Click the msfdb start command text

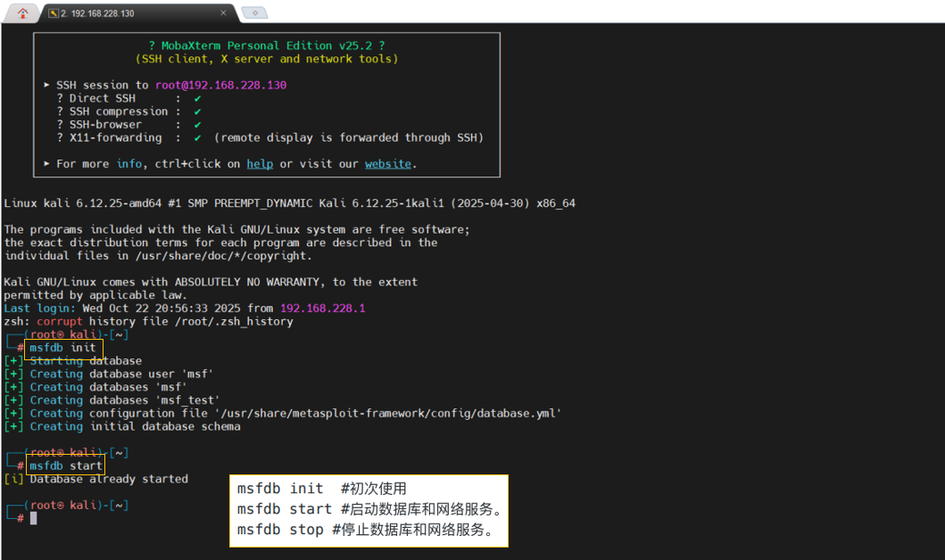coord(66,466)
